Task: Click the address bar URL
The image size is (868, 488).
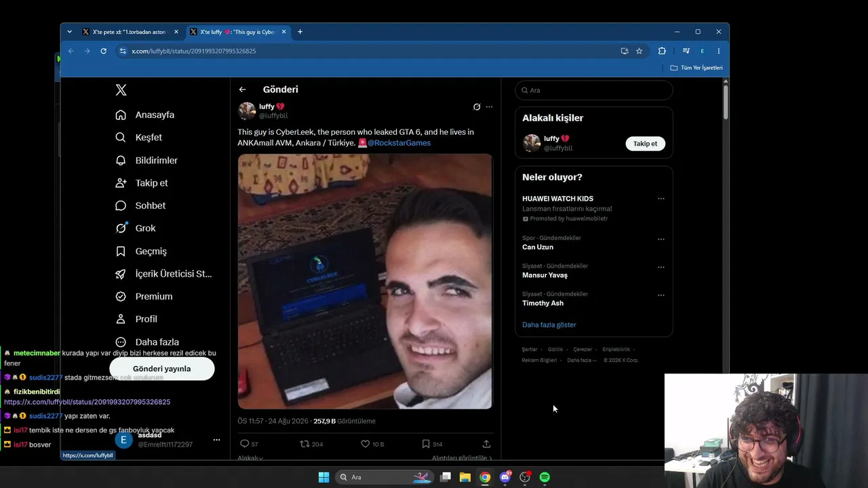Action: pyautogui.click(x=194, y=51)
